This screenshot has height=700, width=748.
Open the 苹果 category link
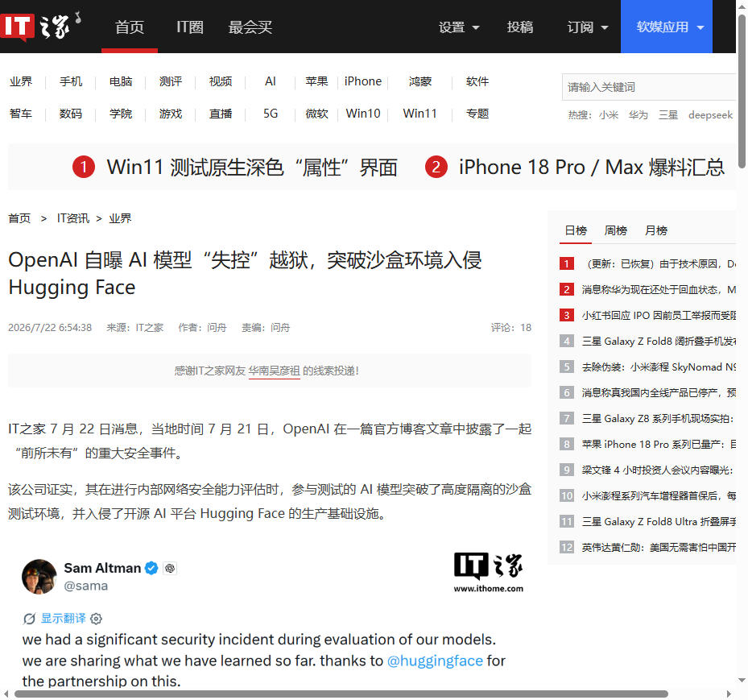pyautogui.click(x=316, y=81)
